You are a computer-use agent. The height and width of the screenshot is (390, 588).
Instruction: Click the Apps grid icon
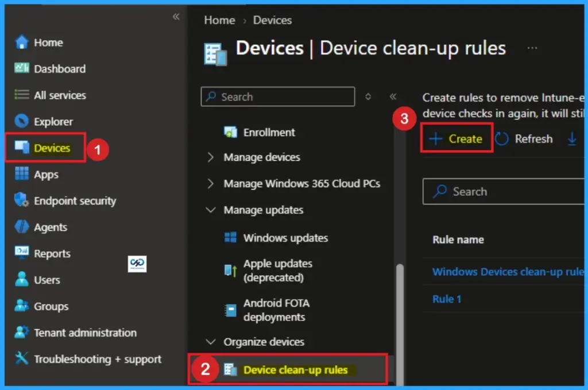(x=22, y=173)
